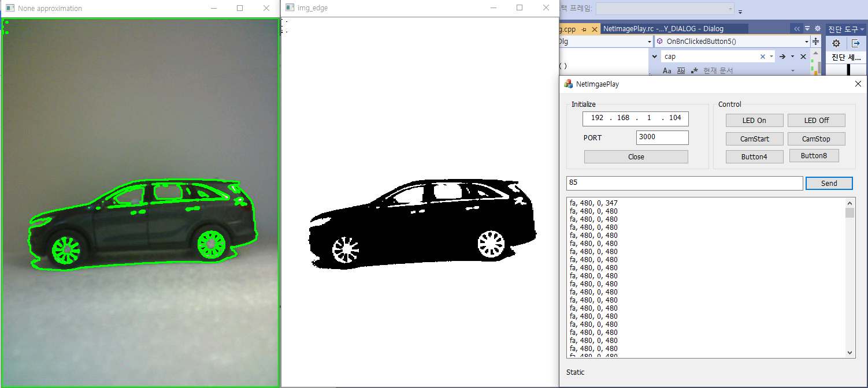Open the find next options dropdown
Image resolution: width=868 pixels, height=388 pixels.
(792, 57)
